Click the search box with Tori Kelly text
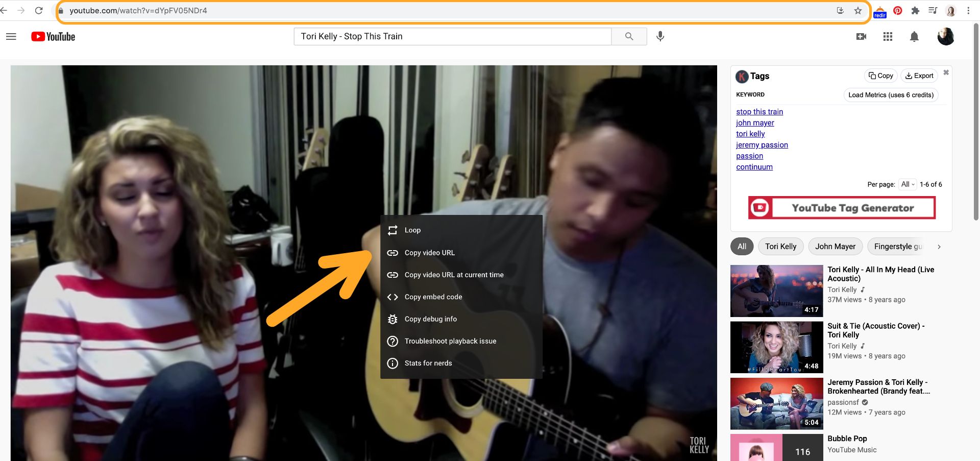Screen dimensions: 980x461 (452, 37)
